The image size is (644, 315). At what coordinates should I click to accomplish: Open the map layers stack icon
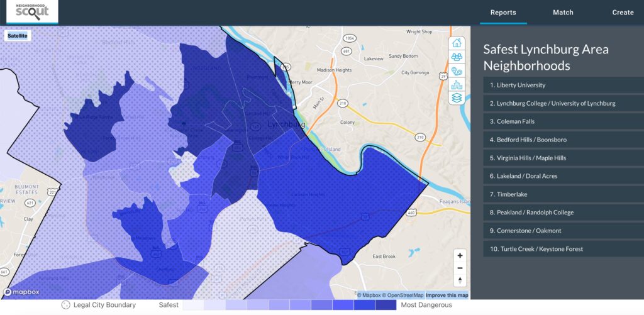click(x=457, y=97)
